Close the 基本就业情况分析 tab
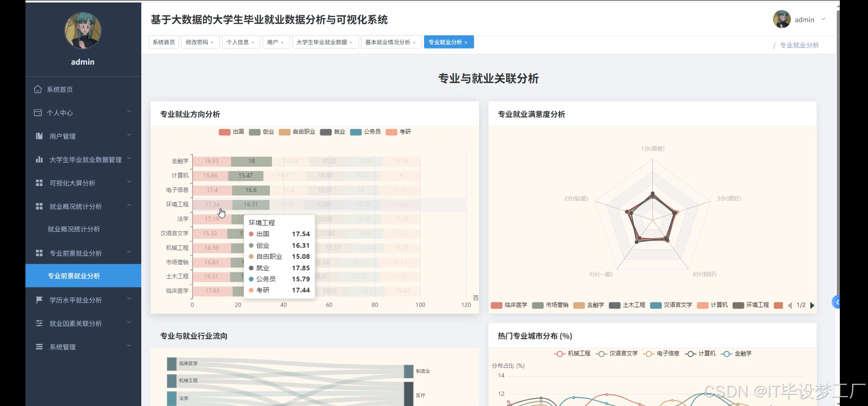 point(414,43)
